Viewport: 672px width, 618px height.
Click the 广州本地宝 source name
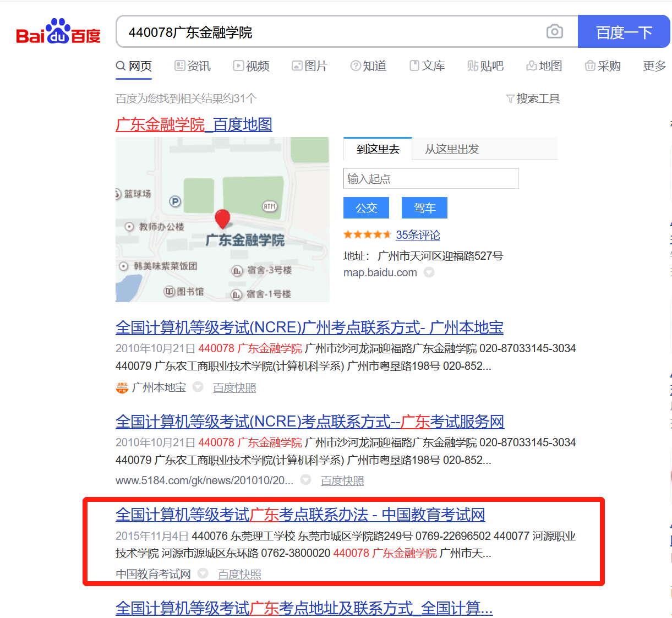(159, 387)
